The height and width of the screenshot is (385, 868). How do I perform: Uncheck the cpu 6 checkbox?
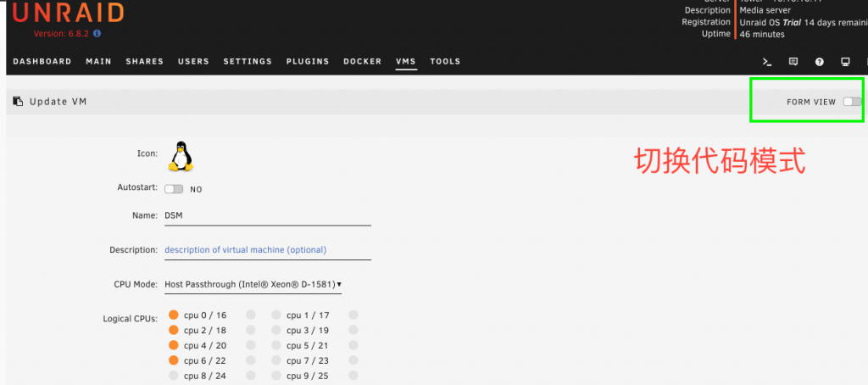174,360
